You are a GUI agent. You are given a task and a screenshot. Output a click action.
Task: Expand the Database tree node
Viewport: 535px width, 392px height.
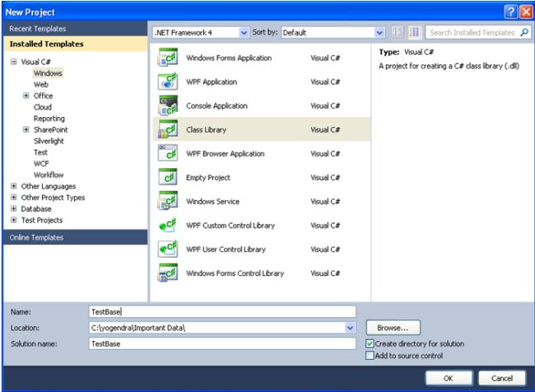tap(14, 208)
